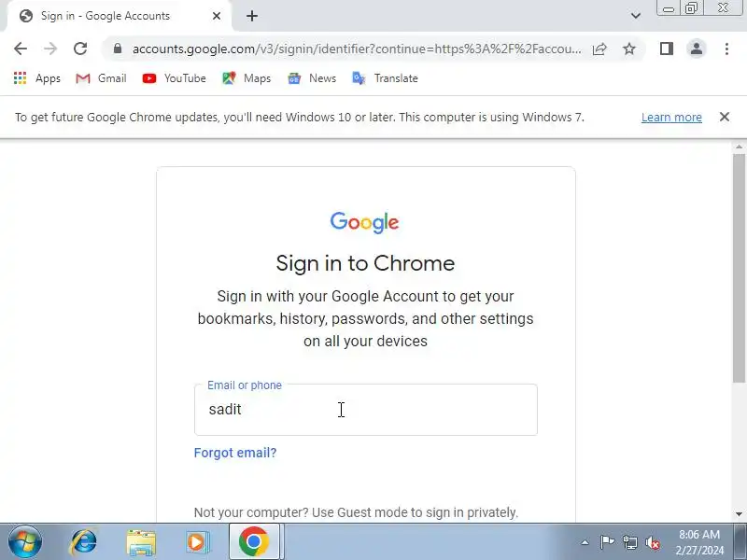The width and height of the screenshot is (747, 560).
Task: View site info via the lock icon
Action: click(118, 49)
